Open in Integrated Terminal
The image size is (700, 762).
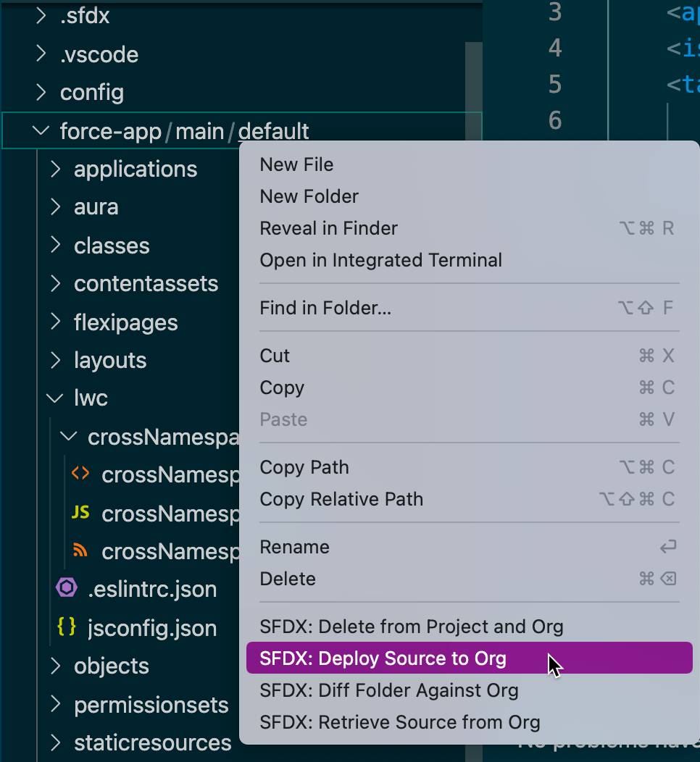click(380, 260)
